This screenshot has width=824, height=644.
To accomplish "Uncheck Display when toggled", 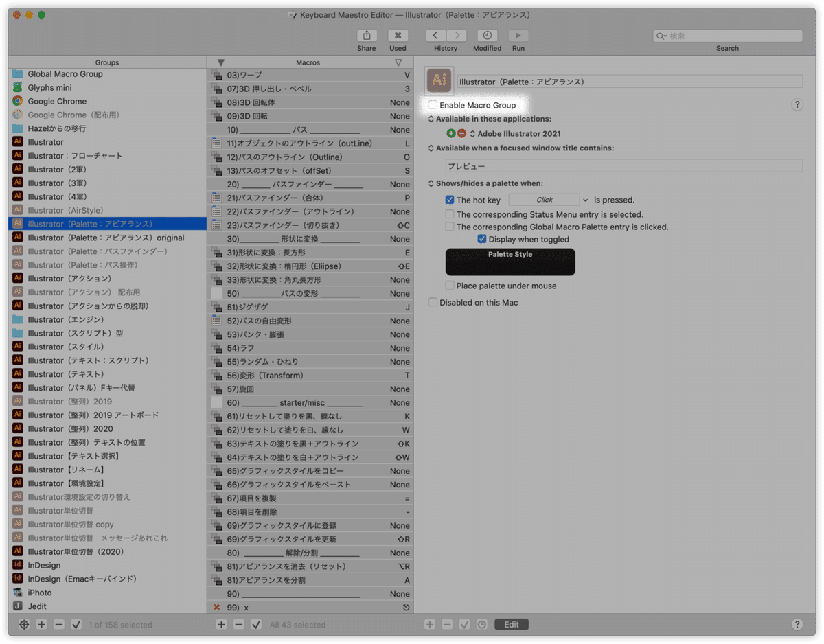I will tap(482, 239).
